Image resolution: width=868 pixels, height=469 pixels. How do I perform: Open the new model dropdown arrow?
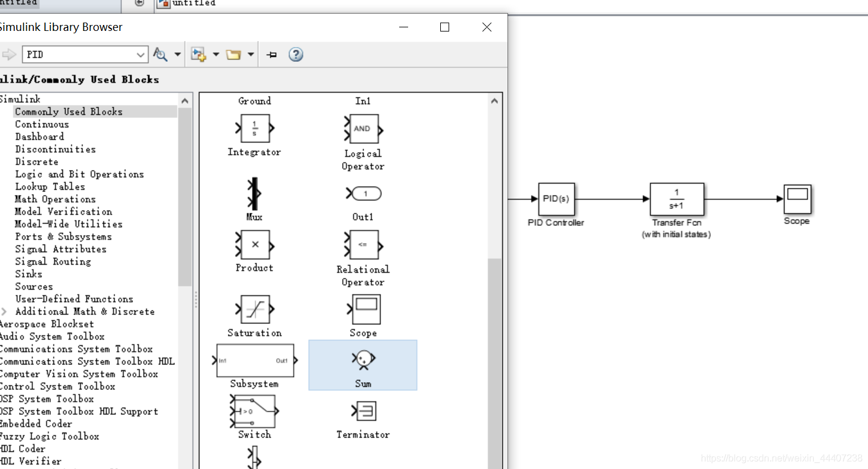215,55
